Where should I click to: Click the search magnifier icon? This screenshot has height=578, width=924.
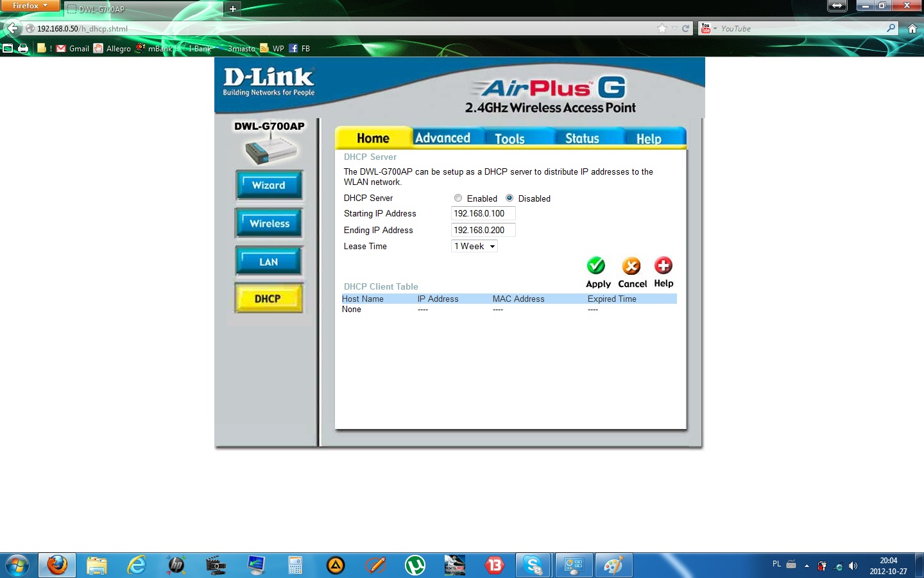pyautogui.click(x=891, y=28)
